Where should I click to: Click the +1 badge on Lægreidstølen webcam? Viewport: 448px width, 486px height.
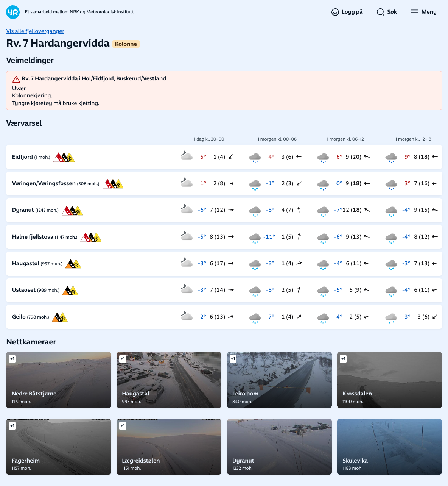pos(123,426)
